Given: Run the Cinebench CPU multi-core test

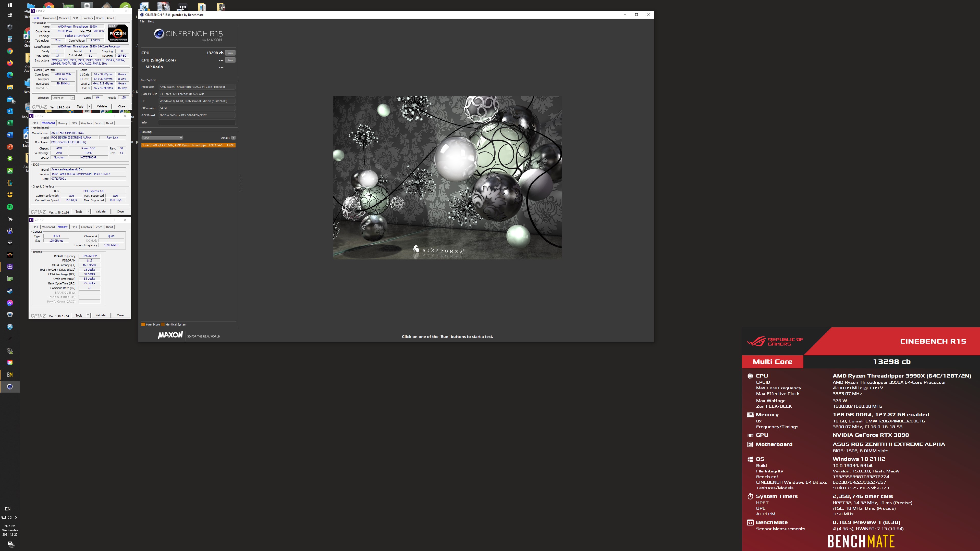Looking at the screenshot, I should [x=230, y=53].
